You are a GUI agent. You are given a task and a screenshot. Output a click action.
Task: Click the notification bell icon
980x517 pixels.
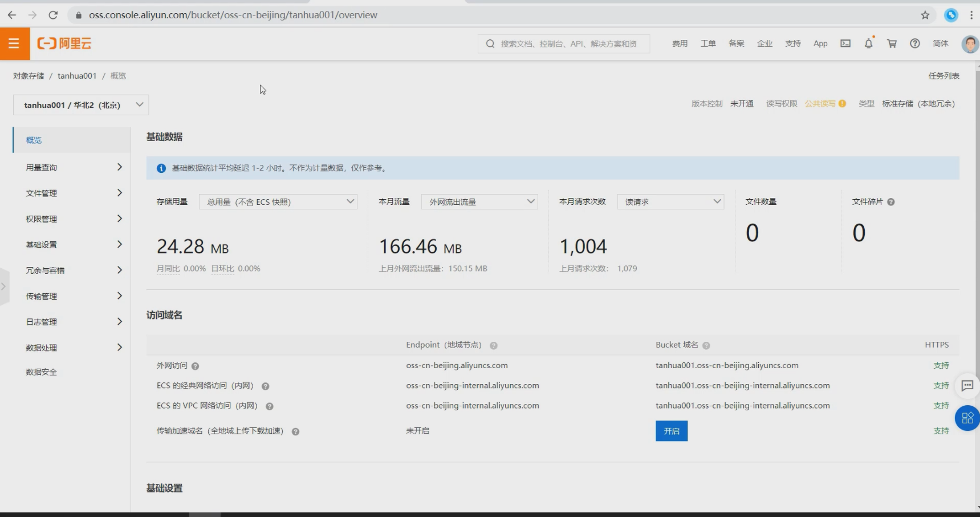(x=868, y=43)
